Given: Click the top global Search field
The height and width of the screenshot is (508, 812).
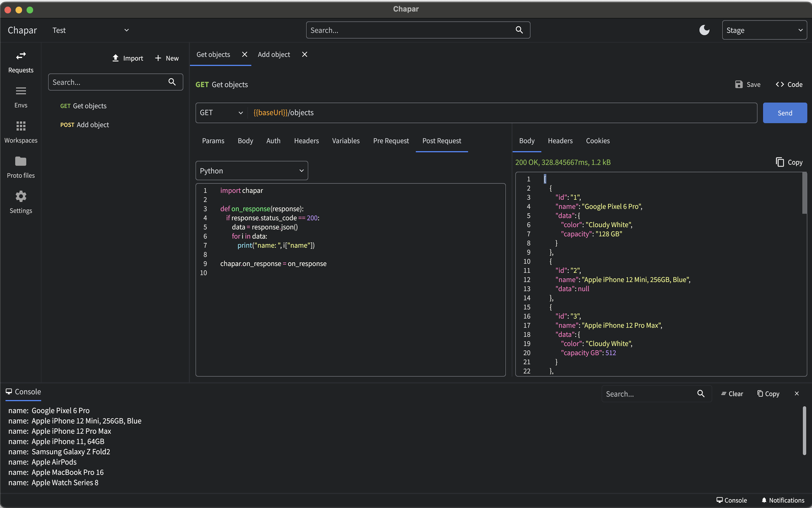Looking at the screenshot, I should pyautogui.click(x=418, y=30).
